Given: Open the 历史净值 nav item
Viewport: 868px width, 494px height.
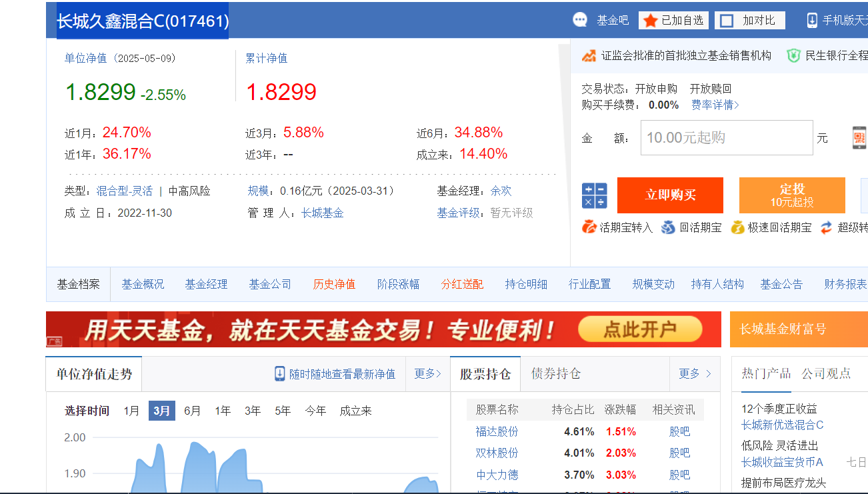Looking at the screenshot, I should click(x=334, y=284).
